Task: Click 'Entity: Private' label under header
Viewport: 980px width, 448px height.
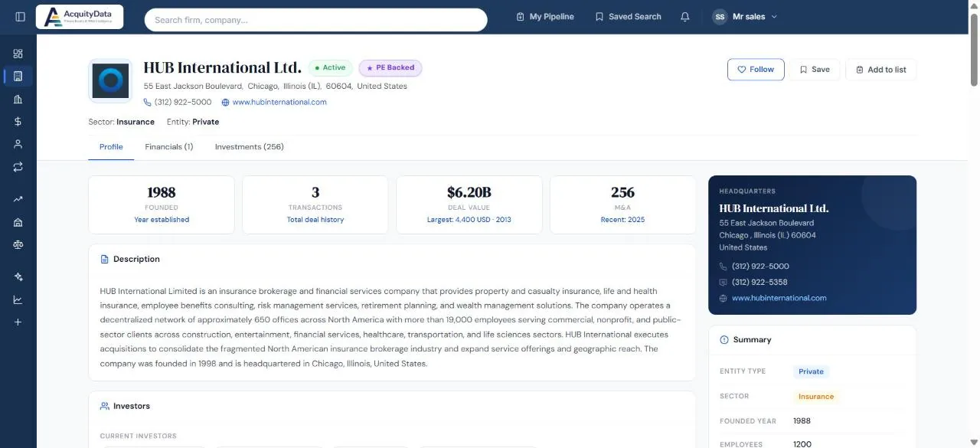Action: click(193, 122)
